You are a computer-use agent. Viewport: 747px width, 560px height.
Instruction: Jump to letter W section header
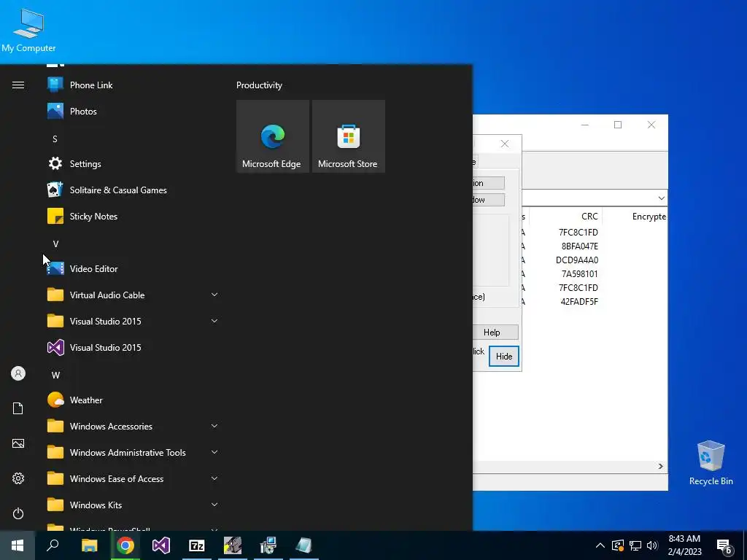[55, 376]
